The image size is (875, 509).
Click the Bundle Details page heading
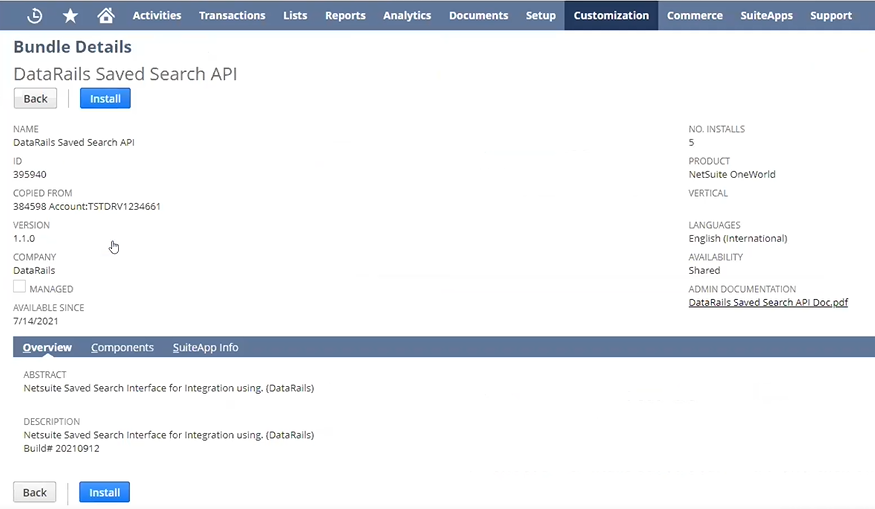click(x=73, y=47)
